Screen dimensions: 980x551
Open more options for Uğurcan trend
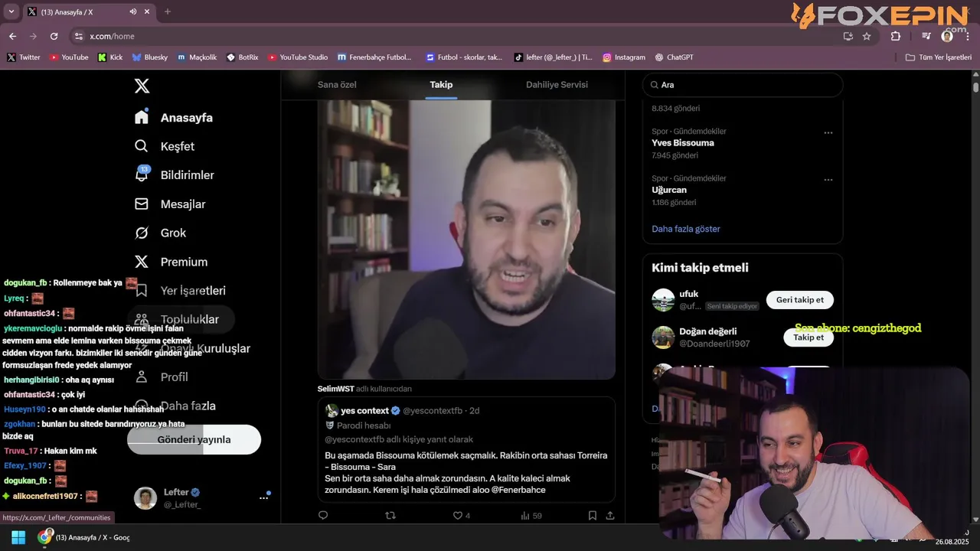click(828, 180)
